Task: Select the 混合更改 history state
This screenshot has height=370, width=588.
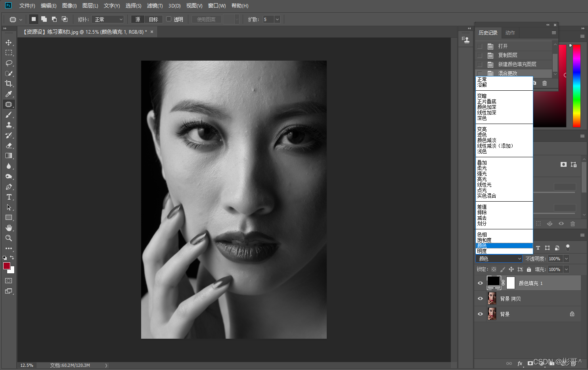Action: click(x=513, y=73)
